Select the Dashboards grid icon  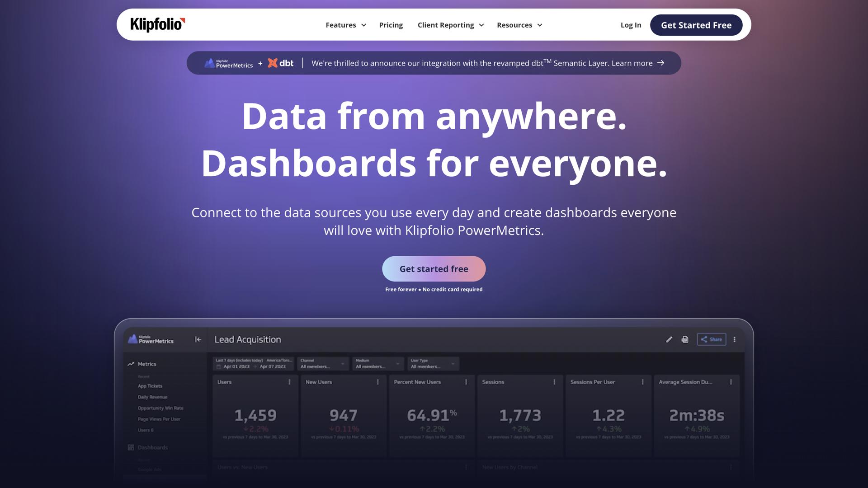pyautogui.click(x=130, y=447)
